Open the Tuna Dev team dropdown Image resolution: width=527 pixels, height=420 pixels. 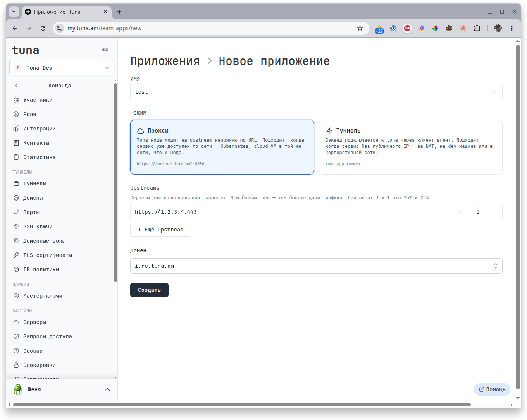coord(62,68)
